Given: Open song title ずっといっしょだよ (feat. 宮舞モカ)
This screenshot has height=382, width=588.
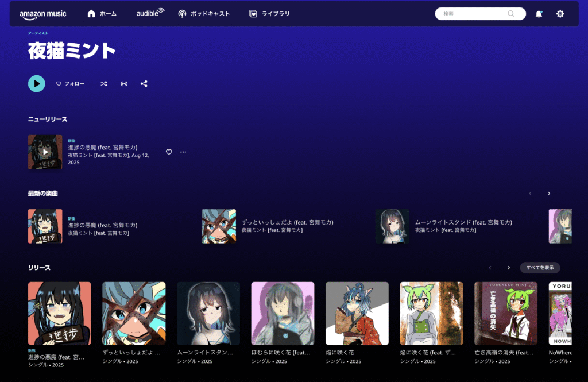Looking at the screenshot, I should pyautogui.click(x=288, y=222).
